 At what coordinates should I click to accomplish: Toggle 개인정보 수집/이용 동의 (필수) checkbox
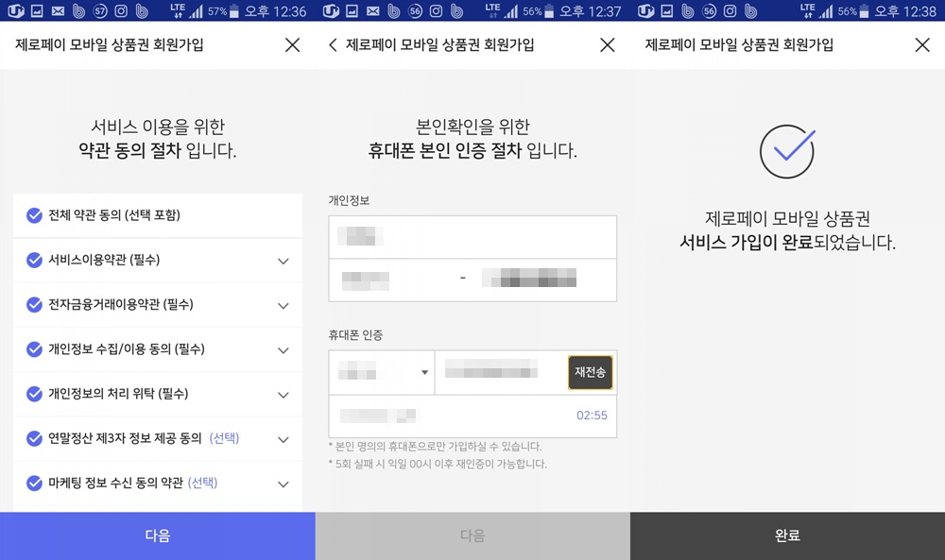click(34, 349)
